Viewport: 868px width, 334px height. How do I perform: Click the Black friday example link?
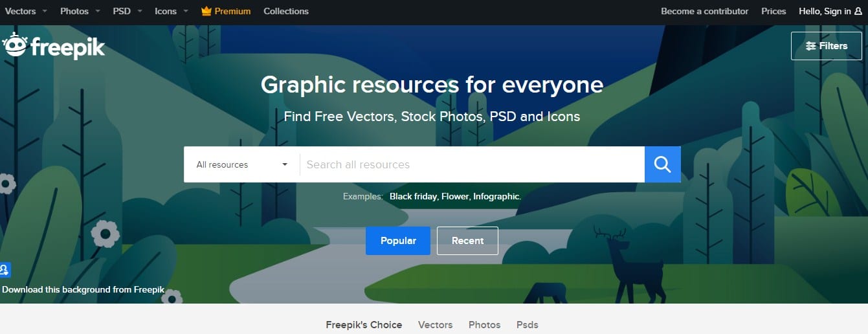pyautogui.click(x=414, y=196)
